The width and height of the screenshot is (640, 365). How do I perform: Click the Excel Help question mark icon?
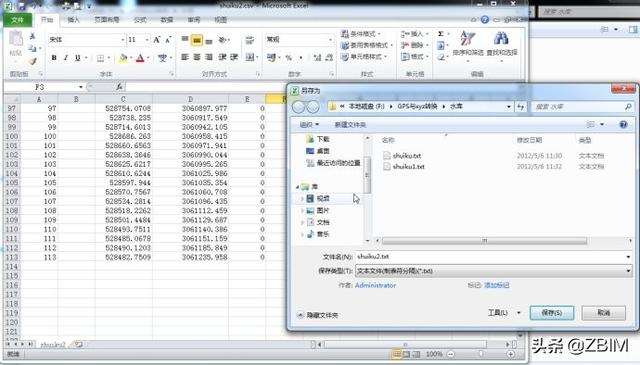pos(484,20)
